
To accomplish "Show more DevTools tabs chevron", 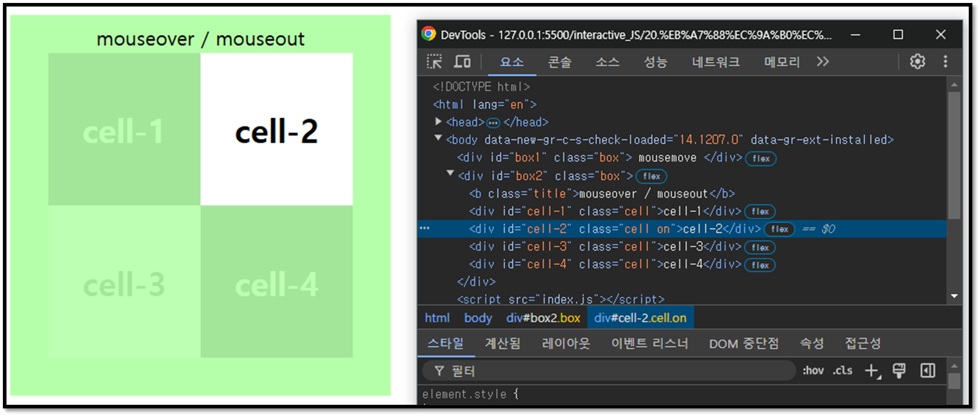I will pyautogui.click(x=823, y=62).
